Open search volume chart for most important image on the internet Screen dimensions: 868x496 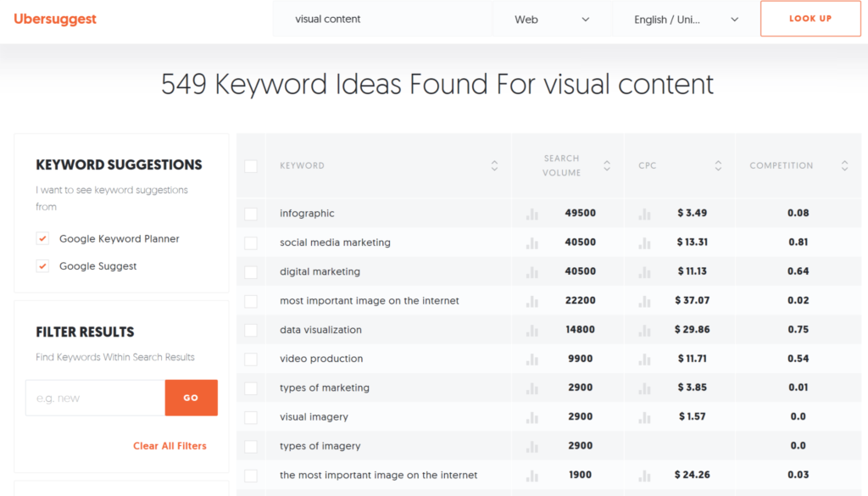point(532,301)
